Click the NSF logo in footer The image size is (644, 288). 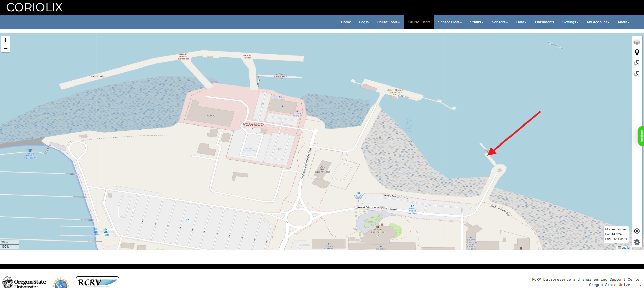(61, 283)
